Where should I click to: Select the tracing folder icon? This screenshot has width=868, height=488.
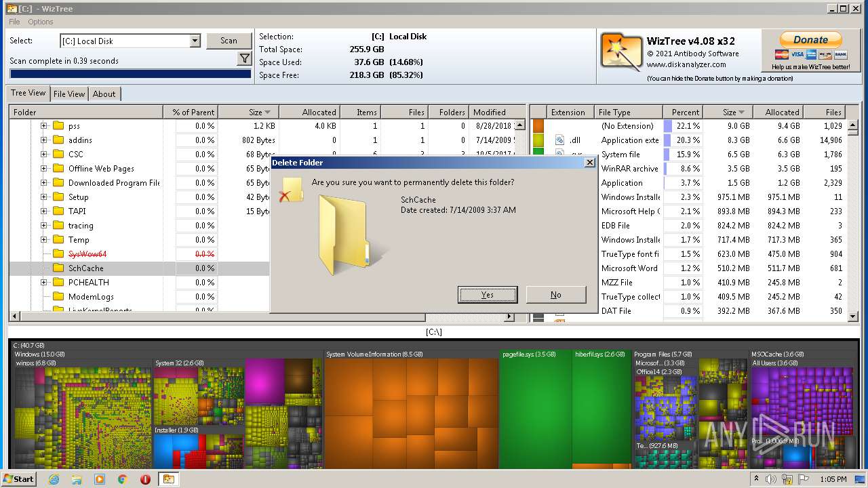pyautogui.click(x=58, y=226)
